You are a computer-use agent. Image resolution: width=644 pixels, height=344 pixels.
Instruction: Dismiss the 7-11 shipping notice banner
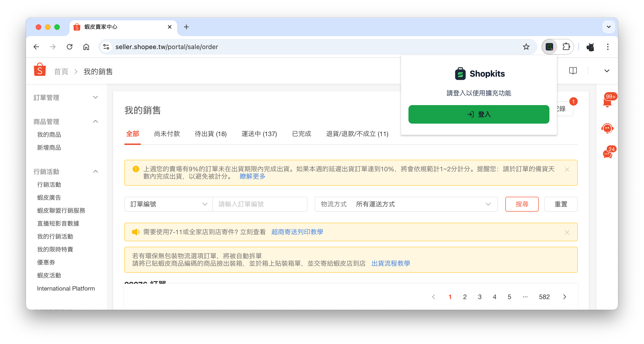click(567, 232)
